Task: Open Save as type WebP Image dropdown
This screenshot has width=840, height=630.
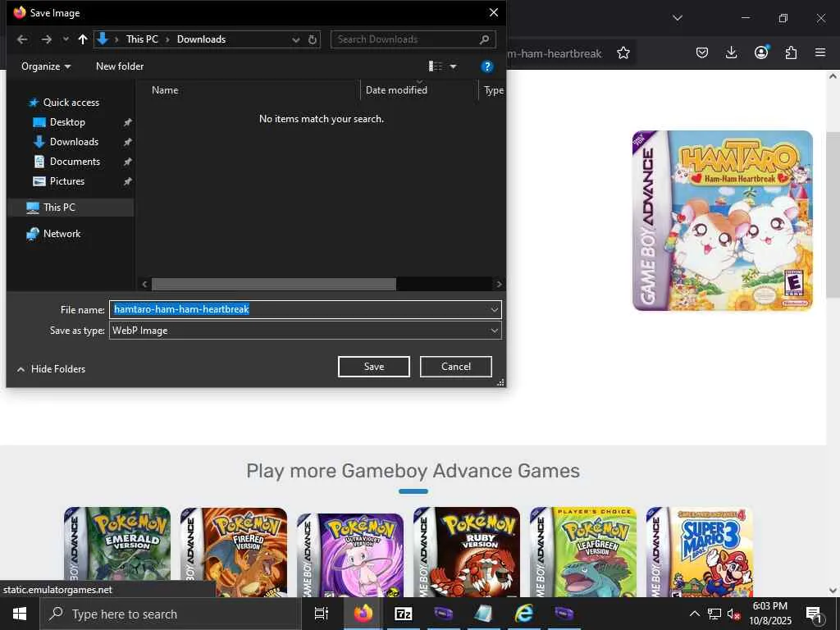Action: [305, 331]
